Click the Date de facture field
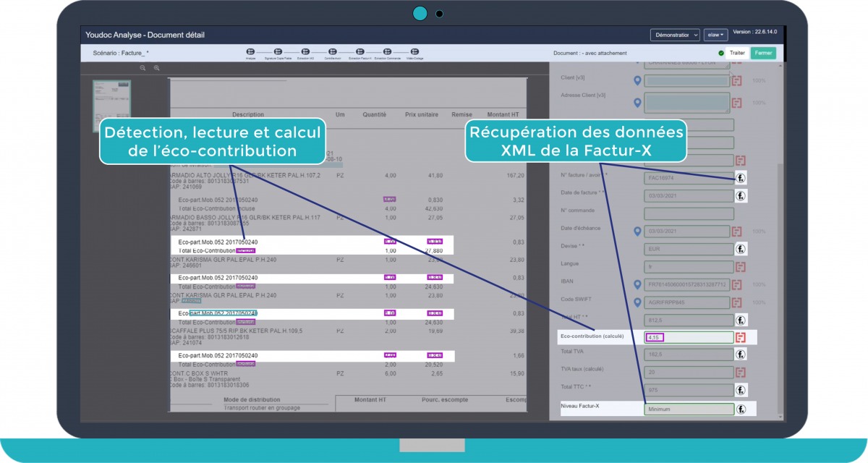This screenshot has width=868, height=463. [x=688, y=195]
